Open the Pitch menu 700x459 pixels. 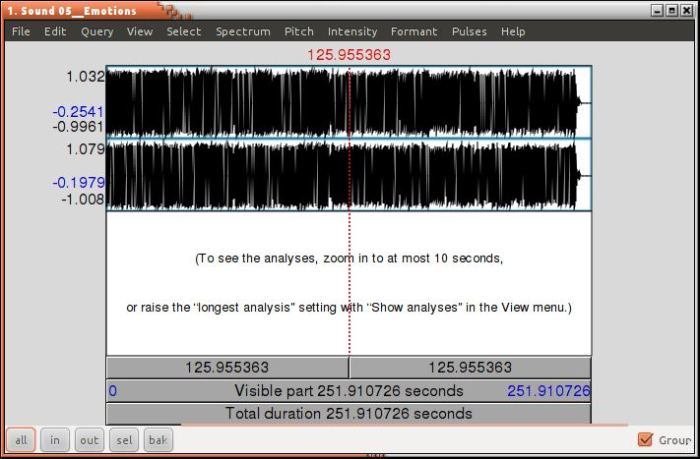(299, 32)
